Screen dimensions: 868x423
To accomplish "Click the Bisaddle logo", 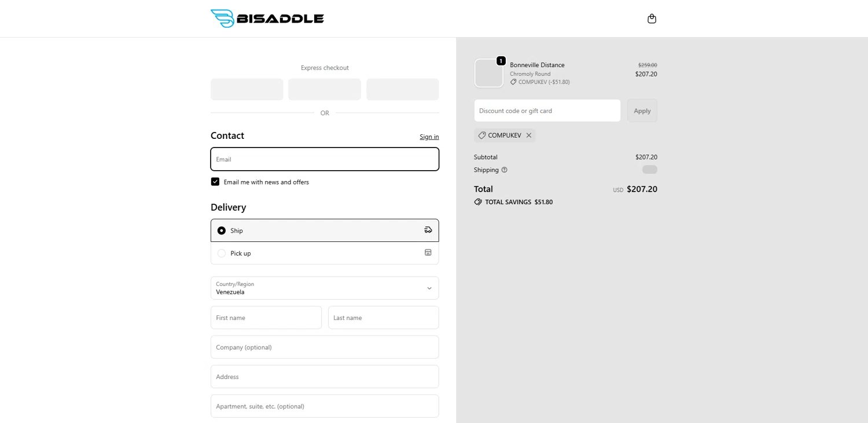I will click(267, 19).
